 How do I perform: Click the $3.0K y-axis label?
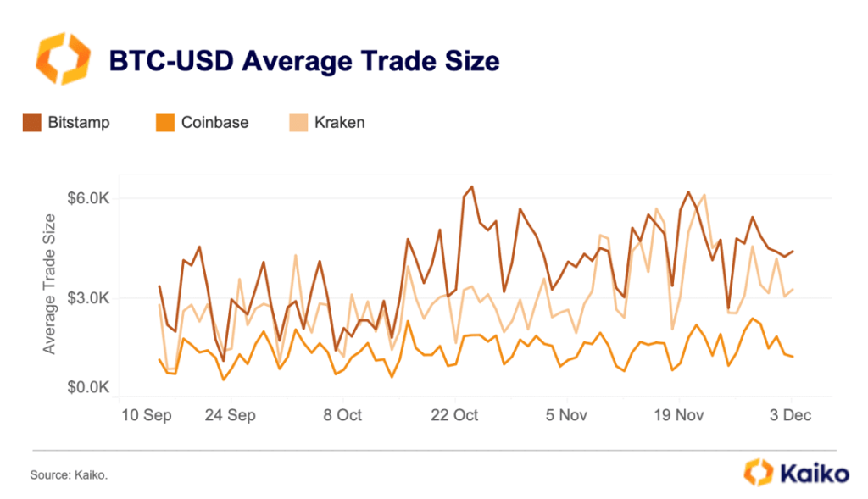pyautogui.click(x=89, y=298)
